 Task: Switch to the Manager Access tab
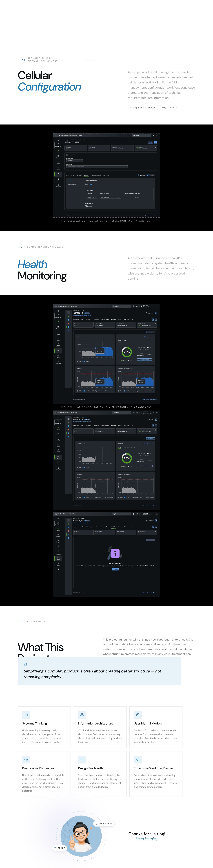pos(96,175)
